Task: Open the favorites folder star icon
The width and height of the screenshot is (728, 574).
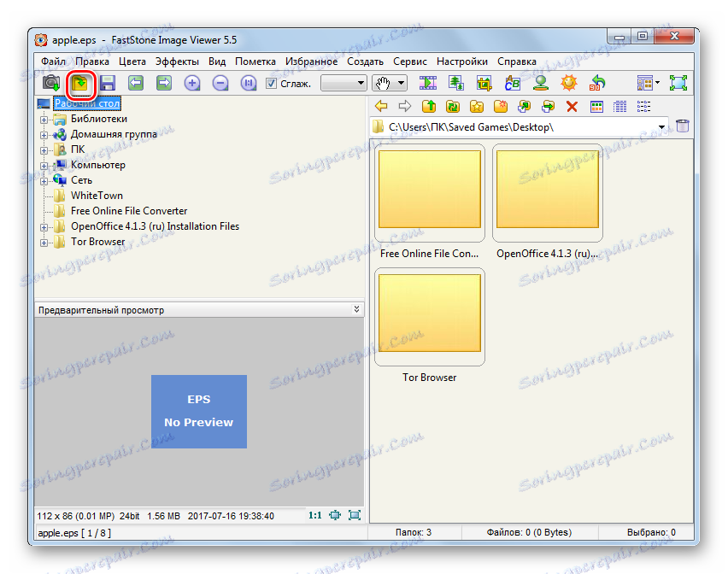Action: [x=477, y=107]
